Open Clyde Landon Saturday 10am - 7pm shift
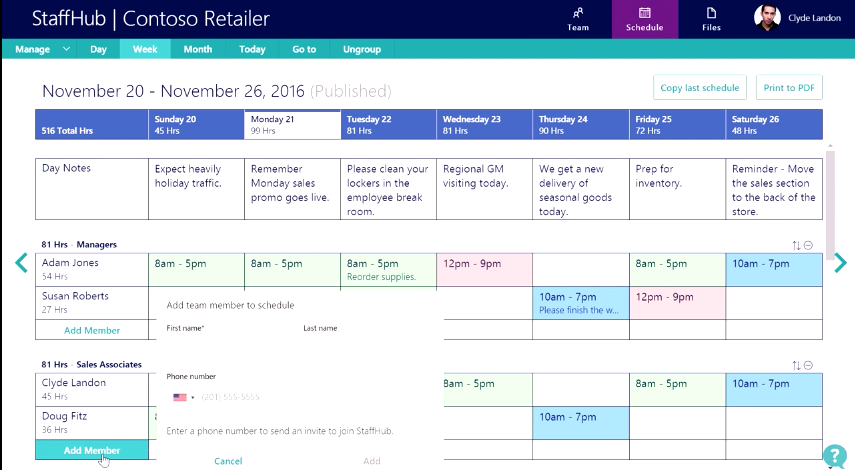The image size is (855, 470). coord(774,389)
